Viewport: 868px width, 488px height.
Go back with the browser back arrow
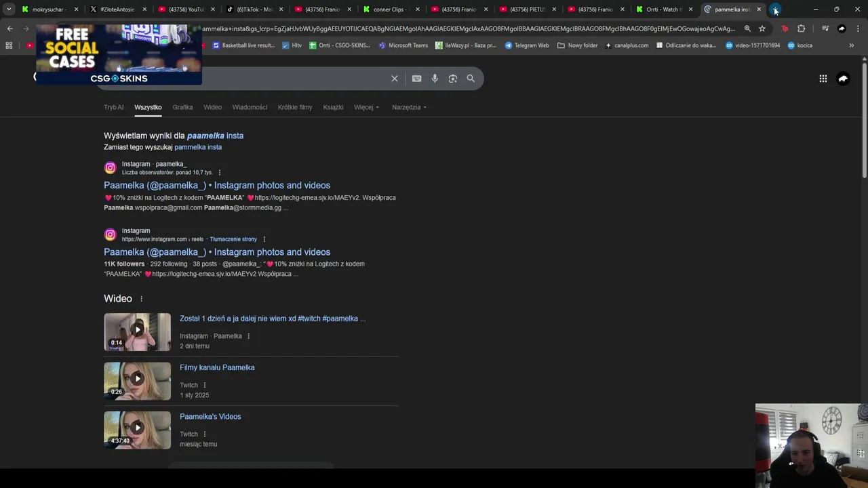click(x=9, y=28)
